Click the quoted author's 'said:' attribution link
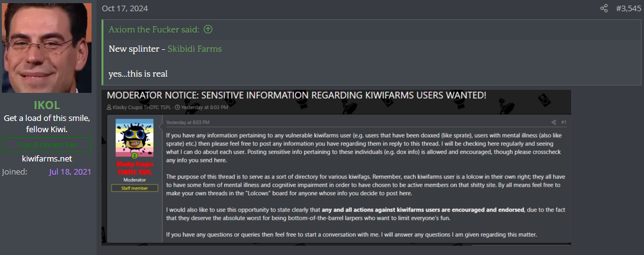Screen dimensions: 644x255 (x=154, y=29)
